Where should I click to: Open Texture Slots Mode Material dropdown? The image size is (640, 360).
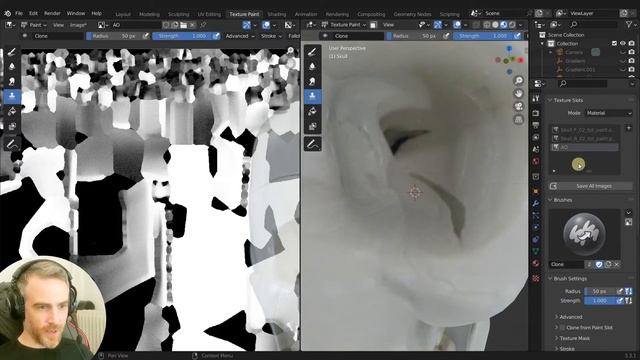click(609, 113)
